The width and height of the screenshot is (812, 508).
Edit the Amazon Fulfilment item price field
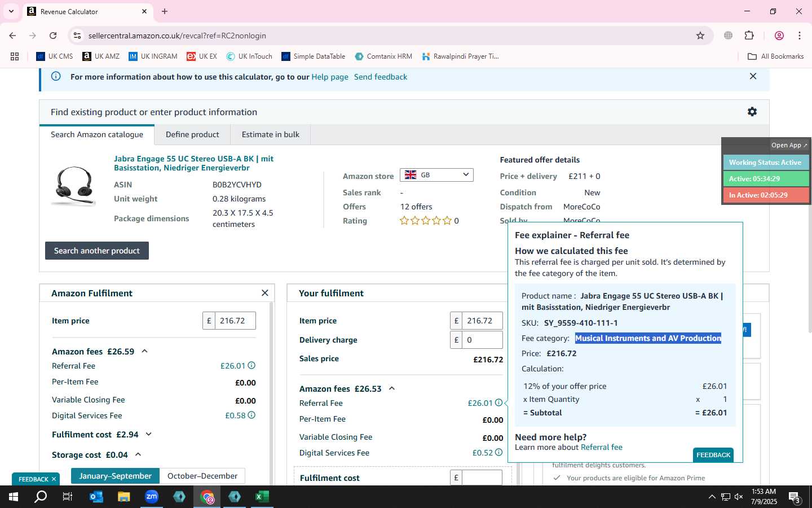coord(235,321)
